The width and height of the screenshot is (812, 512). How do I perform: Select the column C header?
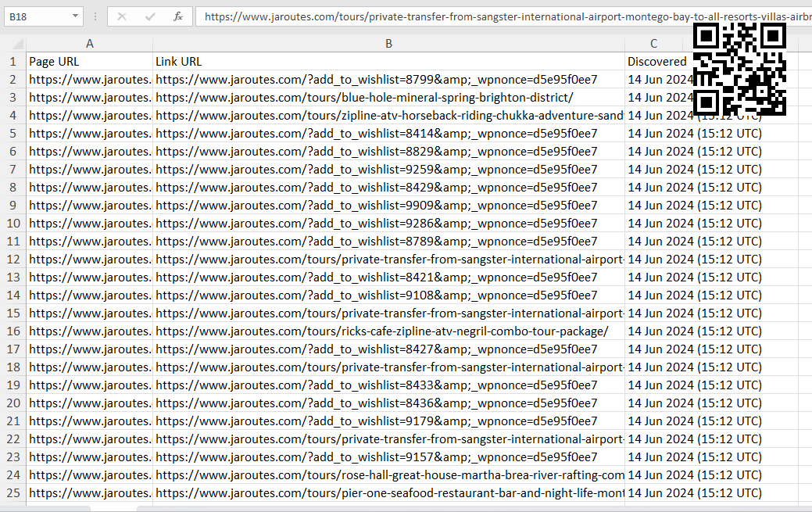[x=653, y=44]
